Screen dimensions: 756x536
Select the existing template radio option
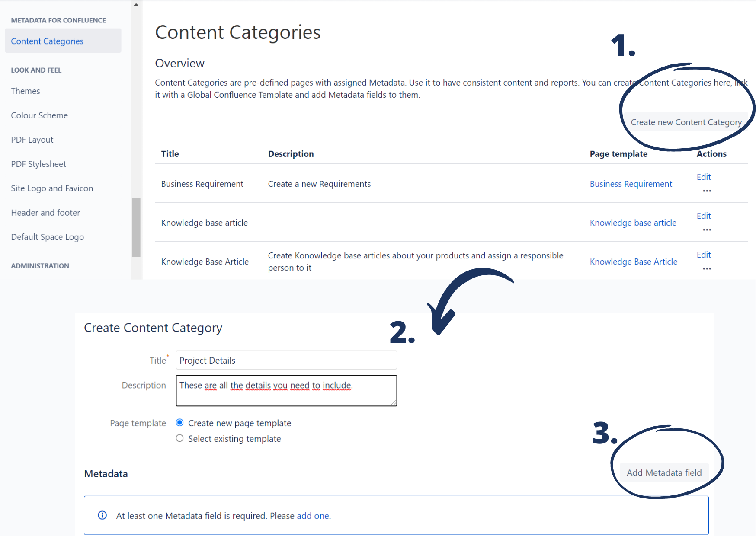click(180, 438)
